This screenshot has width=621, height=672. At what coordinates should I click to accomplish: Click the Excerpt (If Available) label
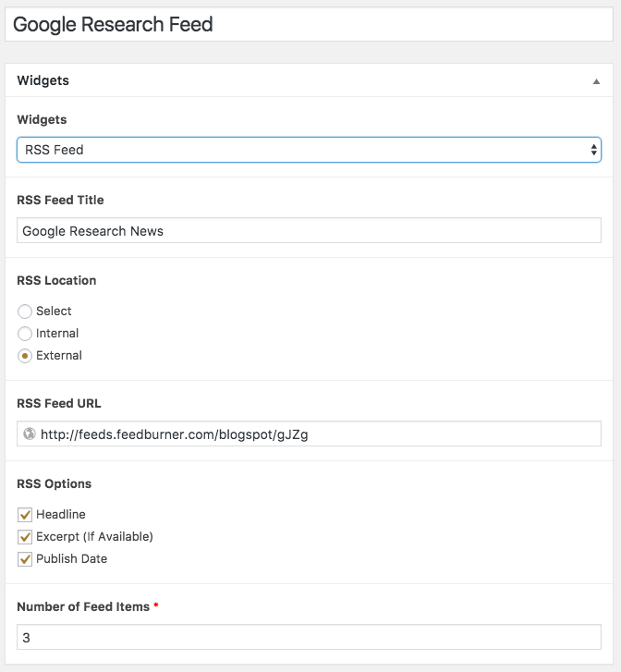coord(94,536)
